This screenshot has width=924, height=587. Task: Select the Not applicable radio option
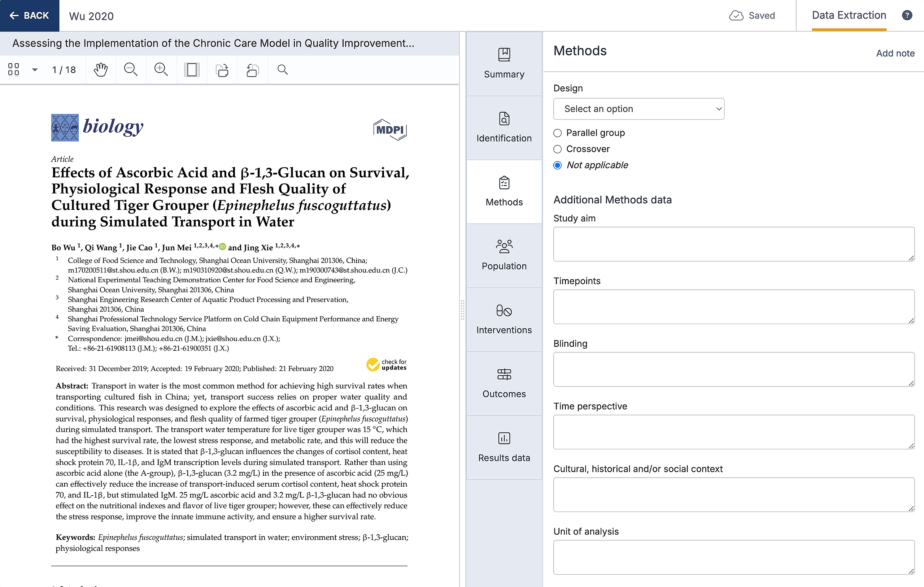[x=558, y=165]
